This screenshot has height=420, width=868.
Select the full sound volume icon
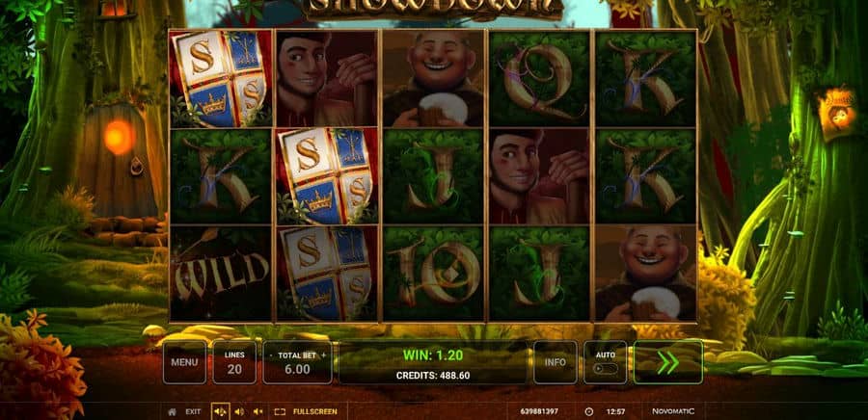coord(220,411)
